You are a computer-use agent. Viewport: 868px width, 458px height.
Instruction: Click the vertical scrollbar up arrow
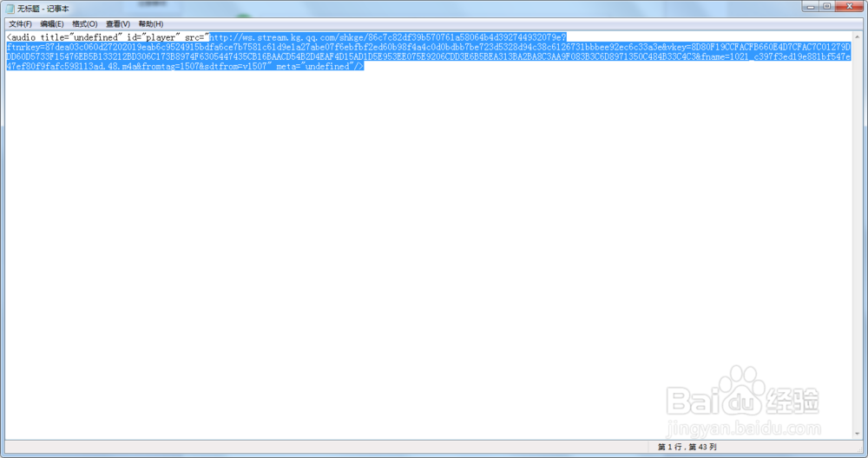[x=858, y=36]
